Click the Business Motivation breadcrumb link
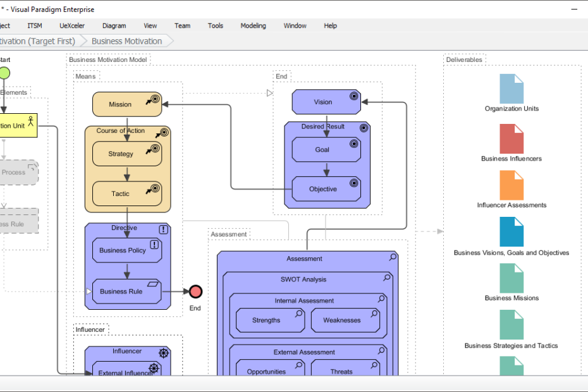Viewport: 588px width, 392px height. [x=126, y=40]
